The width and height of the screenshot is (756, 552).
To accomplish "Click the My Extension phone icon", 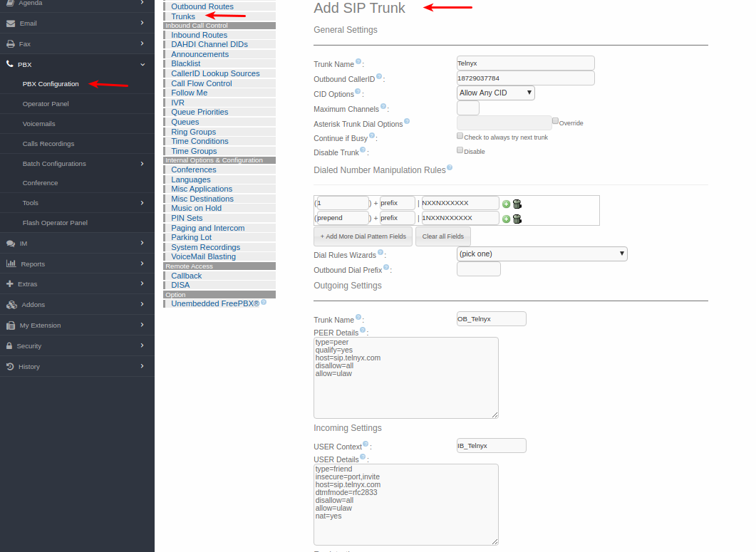I will click(x=11, y=326).
